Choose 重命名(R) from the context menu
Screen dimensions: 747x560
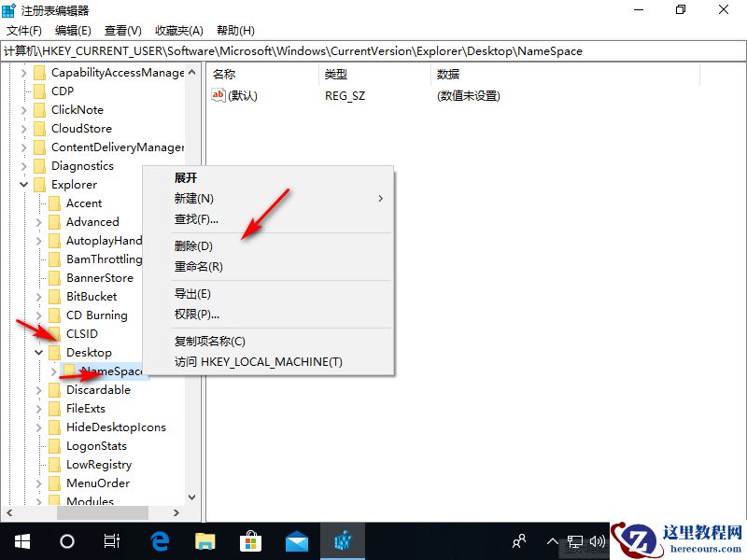click(x=197, y=265)
